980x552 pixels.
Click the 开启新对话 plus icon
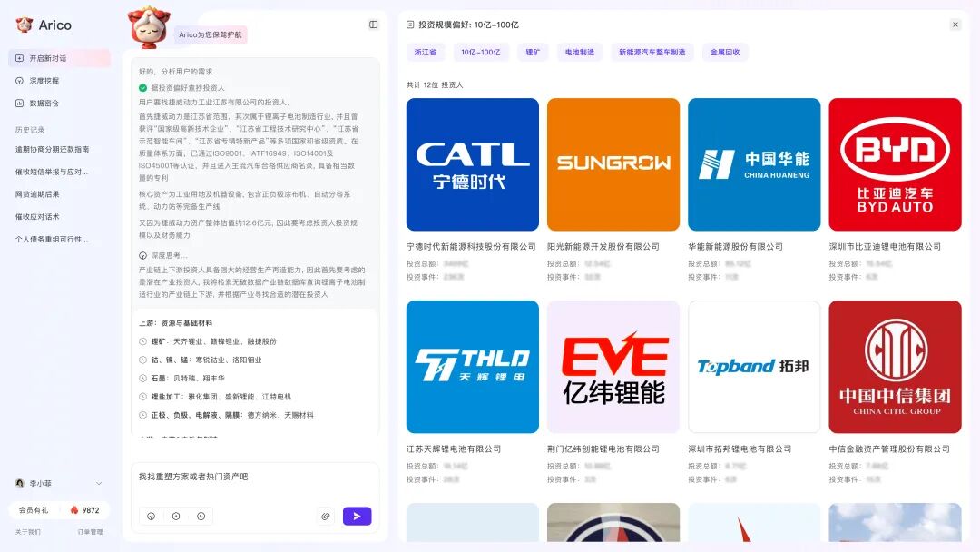tap(20, 58)
